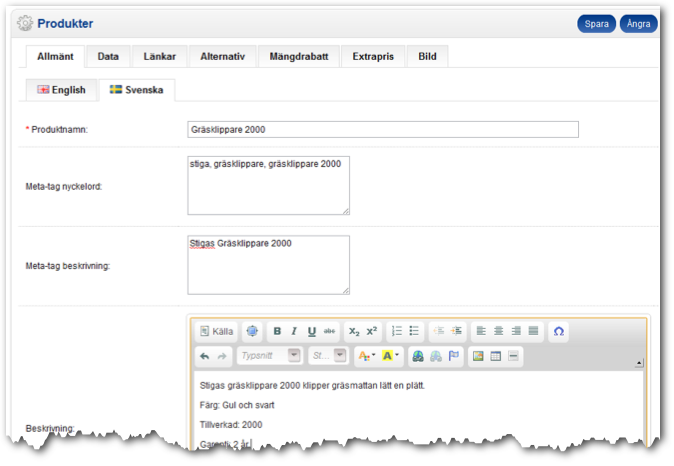Open the text color picker
The image size is (674, 466).
pyautogui.click(x=367, y=356)
